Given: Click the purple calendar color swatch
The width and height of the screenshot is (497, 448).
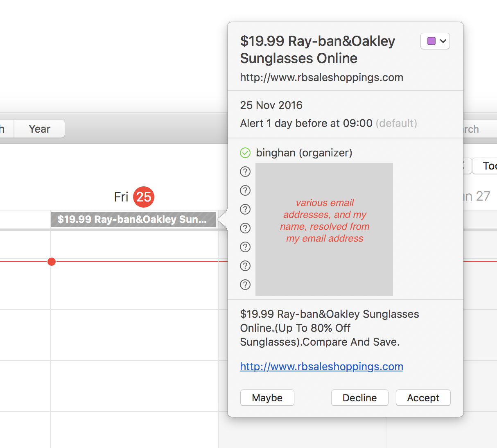Looking at the screenshot, I should click(431, 41).
